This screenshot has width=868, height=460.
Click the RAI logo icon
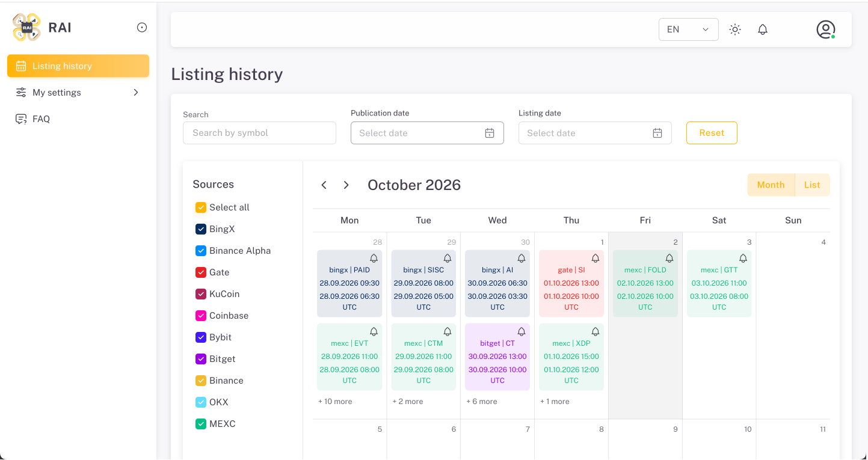pos(26,27)
